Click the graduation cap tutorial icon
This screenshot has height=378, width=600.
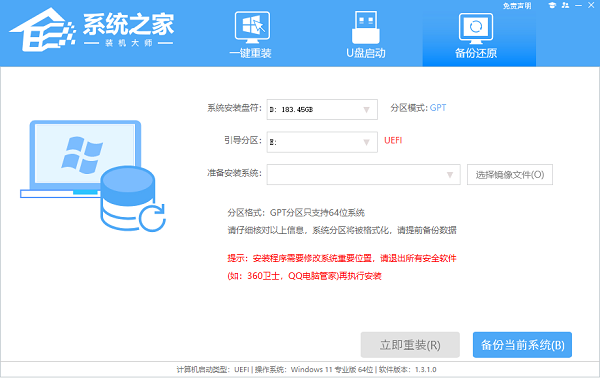(x=552, y=5)
